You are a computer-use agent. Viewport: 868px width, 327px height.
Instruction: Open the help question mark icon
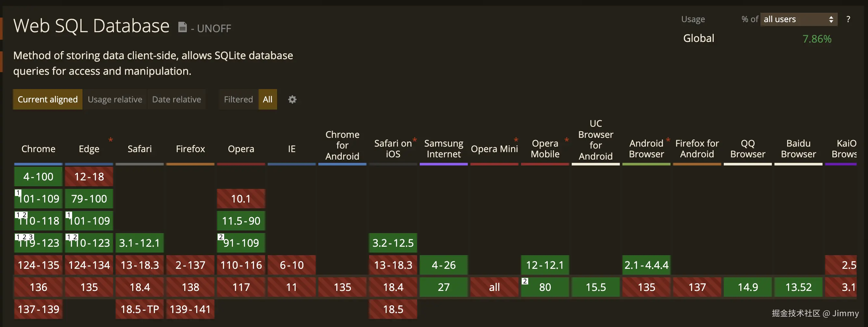coord(849,19)
